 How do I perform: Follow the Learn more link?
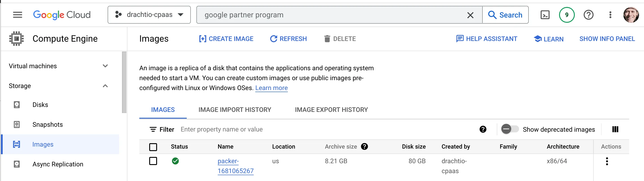click(271, 88)
